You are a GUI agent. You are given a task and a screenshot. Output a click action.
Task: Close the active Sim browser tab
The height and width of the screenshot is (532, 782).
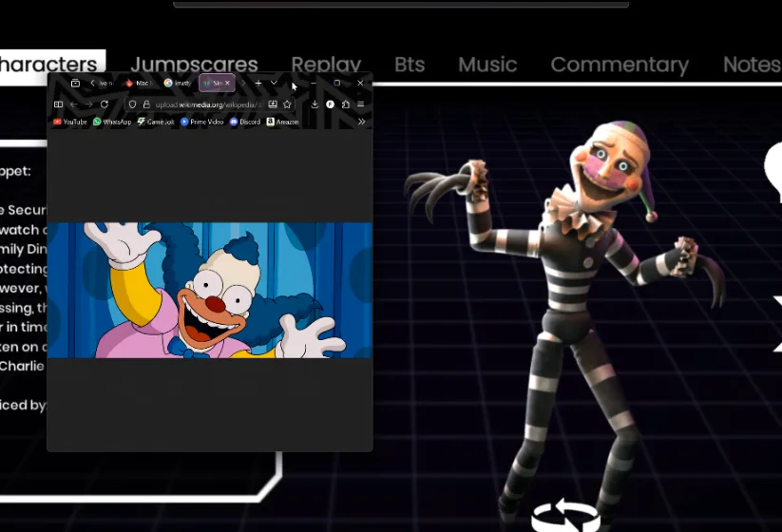[x=227, y=84]
